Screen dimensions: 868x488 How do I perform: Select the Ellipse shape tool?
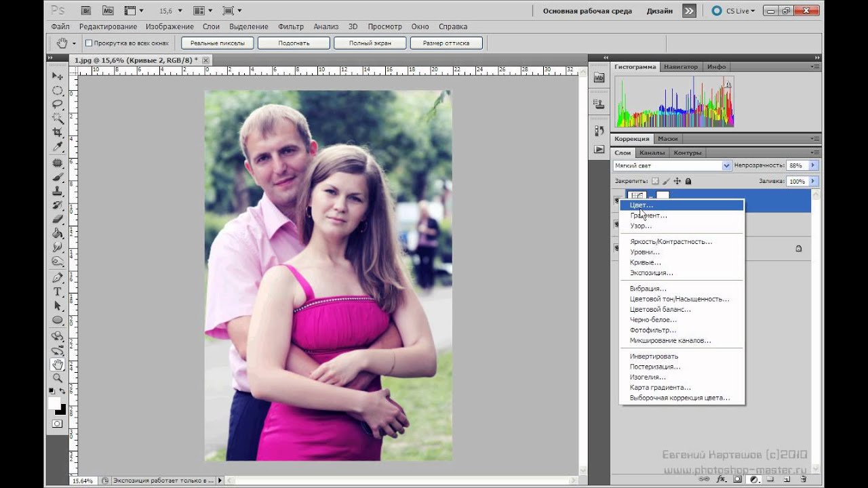58,320
